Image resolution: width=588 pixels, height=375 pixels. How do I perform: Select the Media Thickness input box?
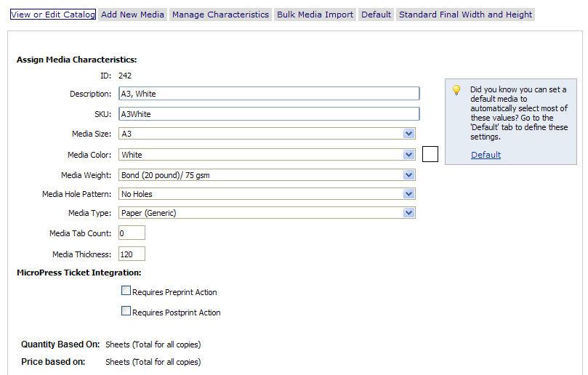click(x=132, y=254)
